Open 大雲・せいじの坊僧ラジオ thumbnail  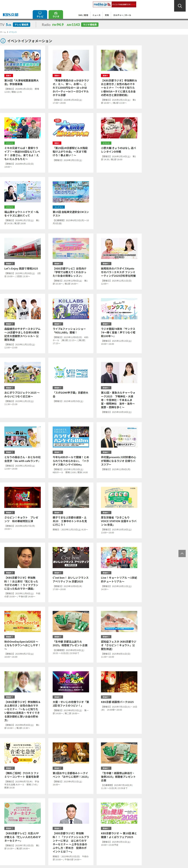click(x=71, y=682)
